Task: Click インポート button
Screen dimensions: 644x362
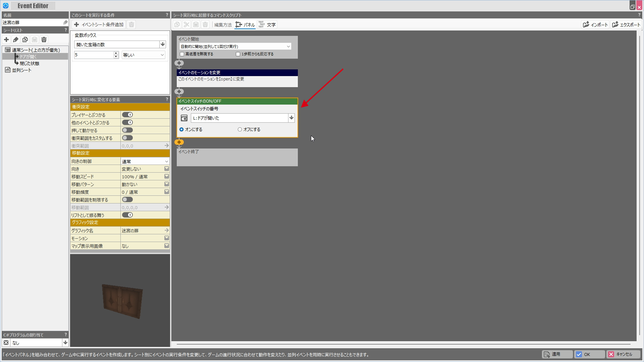Action: (595, 24)
